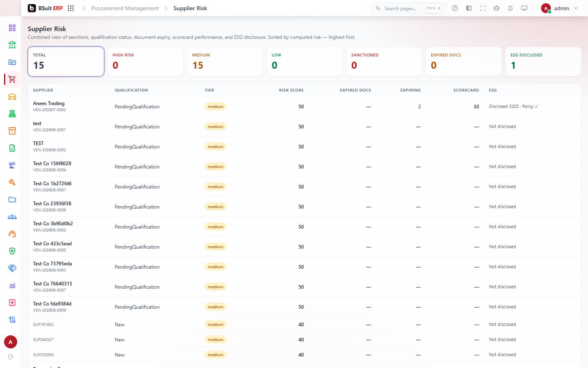Viewport: 588px width, 368px height.
Task: Click the EXPIRING column header
Action: [410, 90]
